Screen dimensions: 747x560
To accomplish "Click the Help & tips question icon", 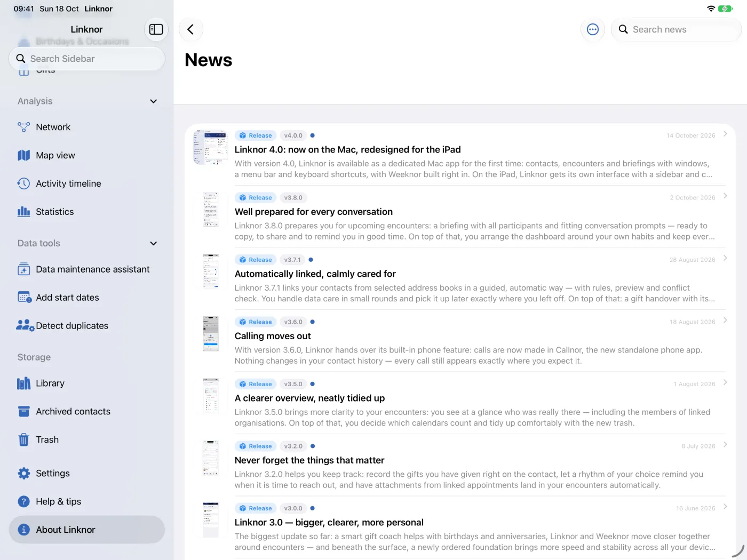I will 24,502.
